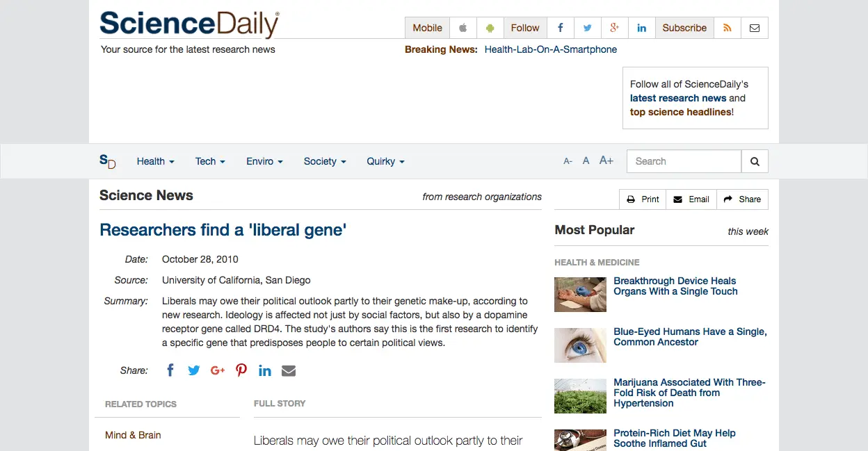The width and height of the screenshot is (868, 451).
Task: Share article on Pinterest
Action: pos(241,370)
